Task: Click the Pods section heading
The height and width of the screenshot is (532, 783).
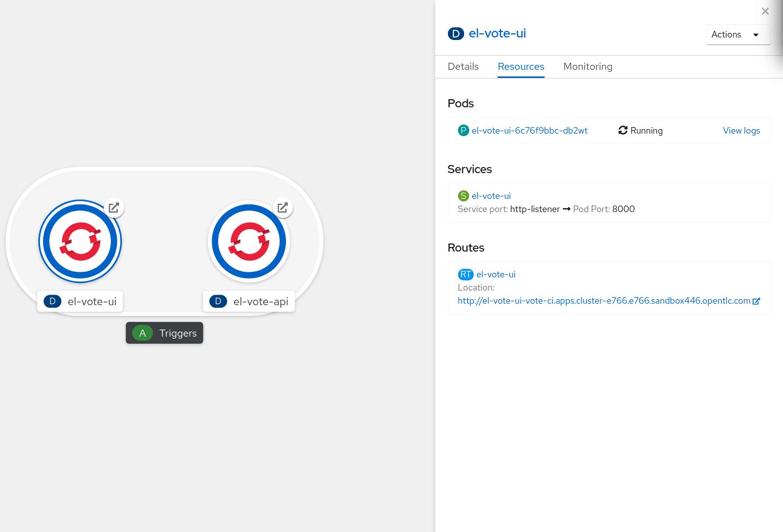Action: (x=461, y=103)
